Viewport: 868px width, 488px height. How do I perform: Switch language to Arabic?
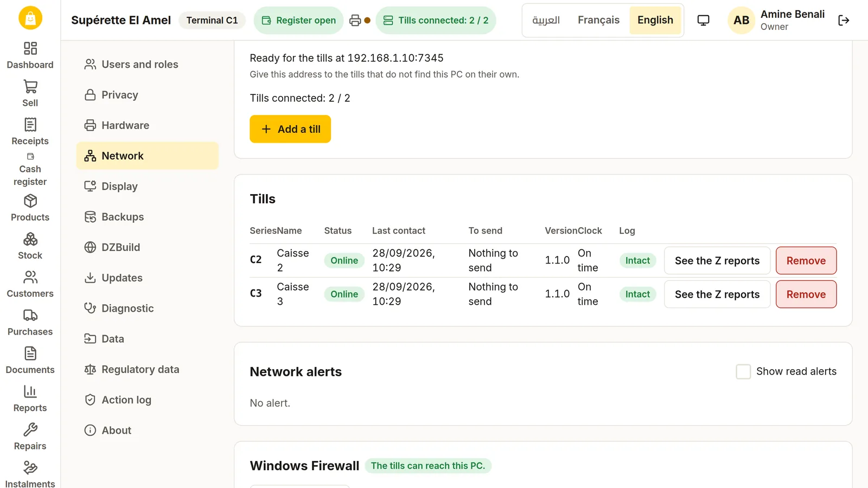coord(546,21)
